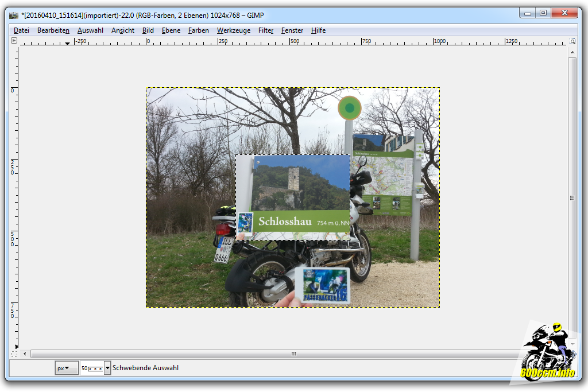This screenshot has width=588, height=392.
Task: Maximize the GIMP window
Action: point(543,13)
